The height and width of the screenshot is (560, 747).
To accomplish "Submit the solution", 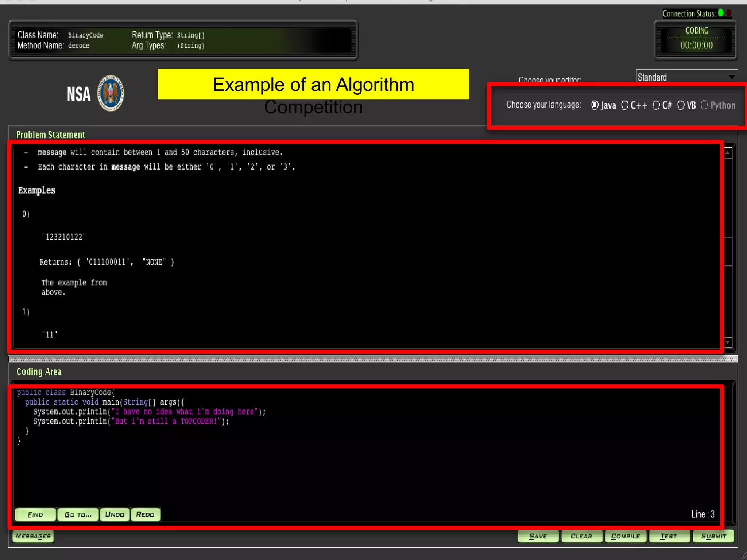I will (x=713, y=536).
